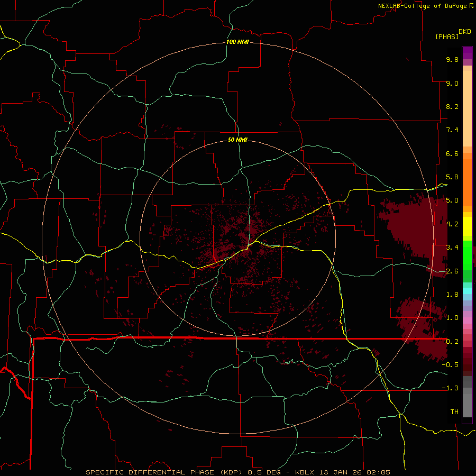476x476 pixels.
Task: Click the radar site at the range rings center
Action: [237, 239]
